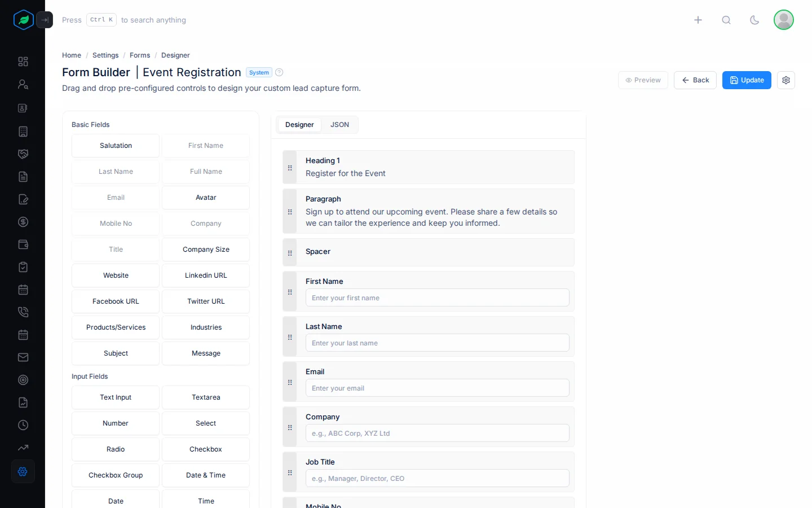Click the plus icon in the top bar
This screenshot has height=508, width=812.
698,20
